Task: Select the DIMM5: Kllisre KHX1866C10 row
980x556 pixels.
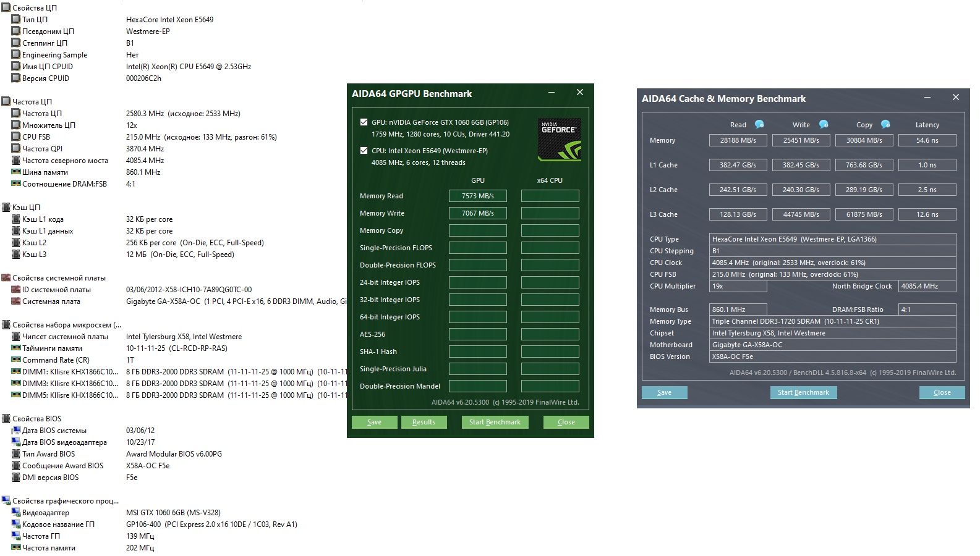Action: point(179,395)
